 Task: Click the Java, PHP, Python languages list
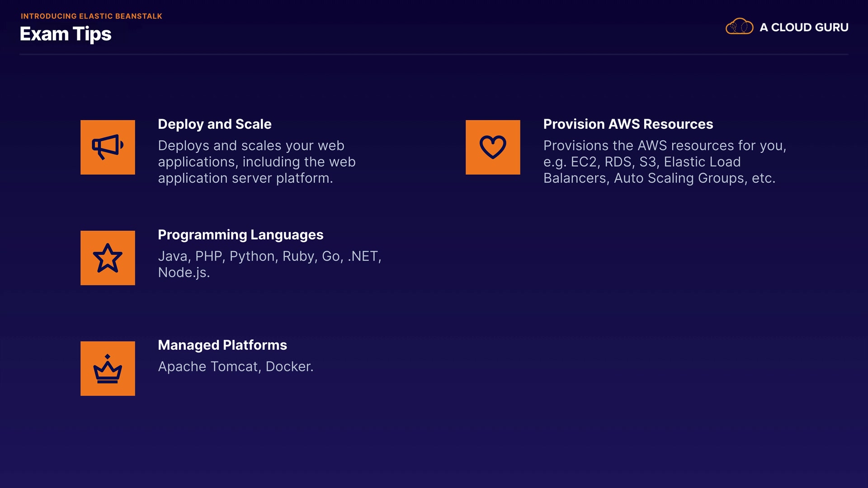coord(269,256)
